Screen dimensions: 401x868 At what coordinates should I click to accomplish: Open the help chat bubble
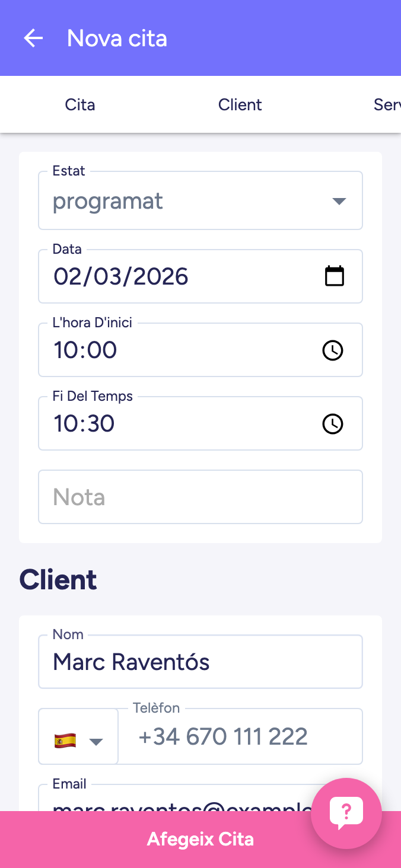(x=346, y=813)
